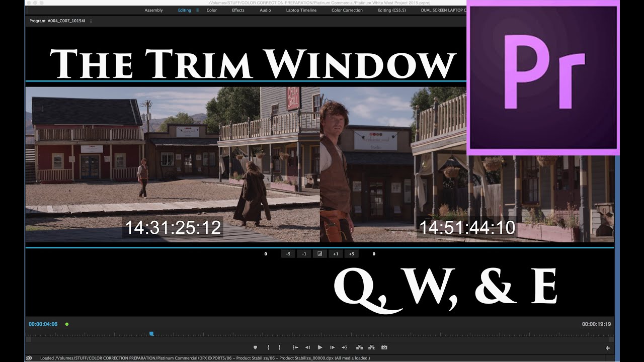This screenshot has width=644, height=362.
Task: Select Editing (CS5.5) workspace
Action: click(x=392, y=10)
